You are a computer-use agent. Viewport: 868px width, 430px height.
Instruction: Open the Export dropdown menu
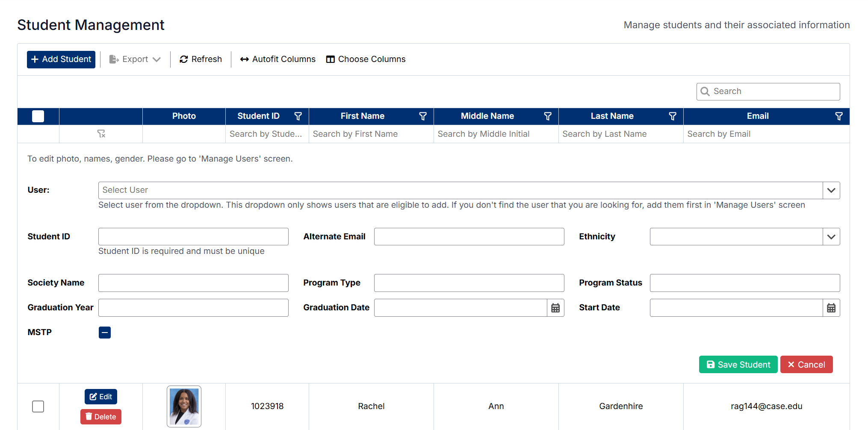135,59
